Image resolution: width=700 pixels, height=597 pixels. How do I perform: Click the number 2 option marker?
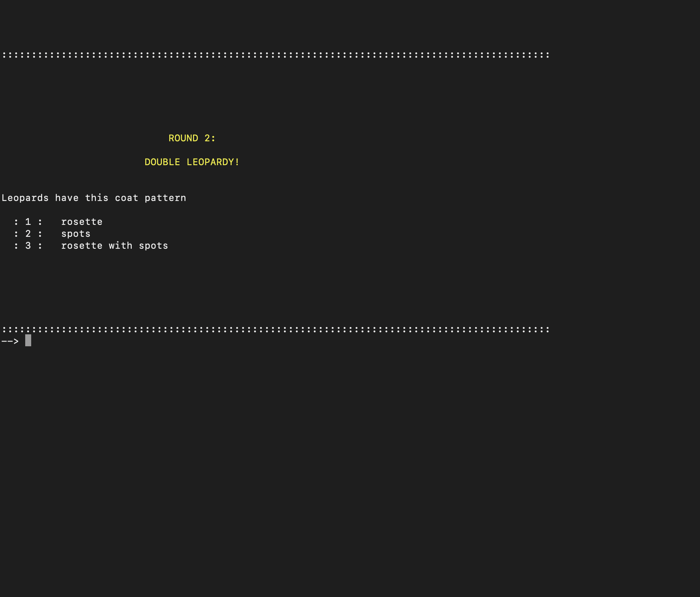point(28,234)
